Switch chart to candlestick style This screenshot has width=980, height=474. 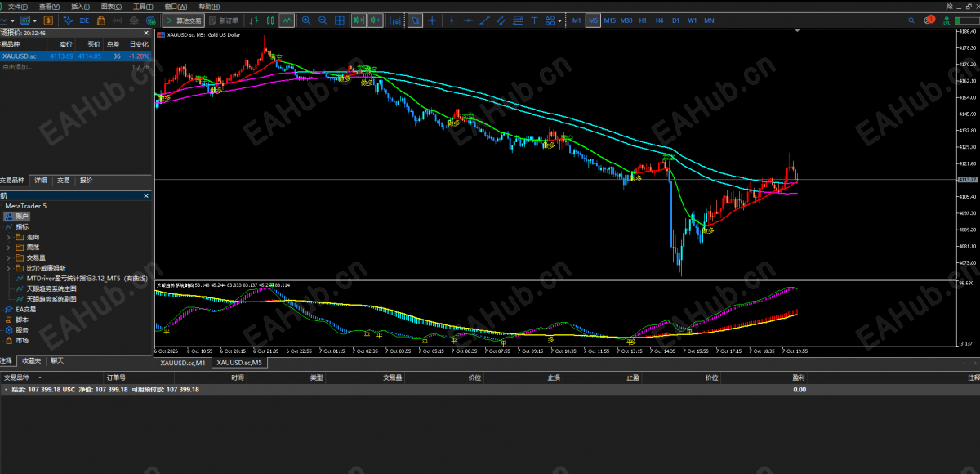269,20
